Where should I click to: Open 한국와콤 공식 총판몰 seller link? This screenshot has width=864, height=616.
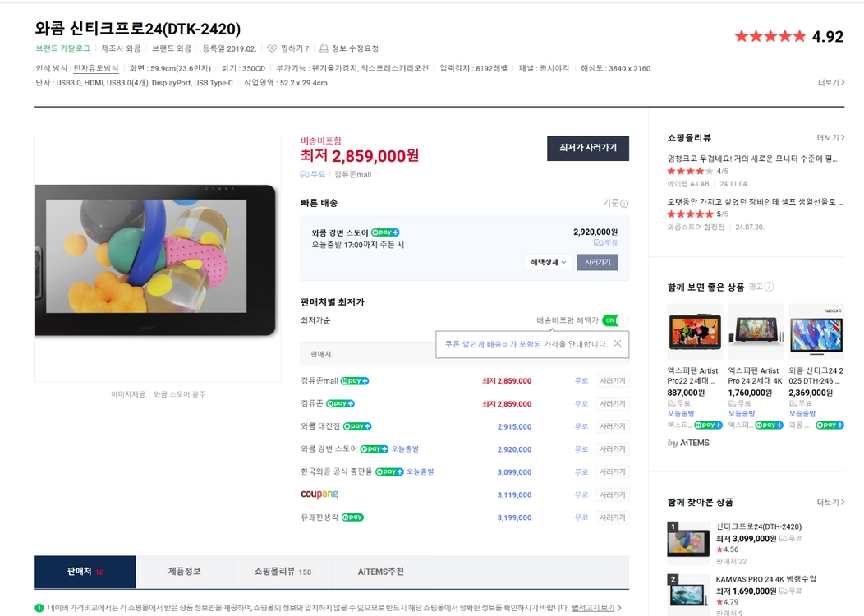[x=337, y=471]
